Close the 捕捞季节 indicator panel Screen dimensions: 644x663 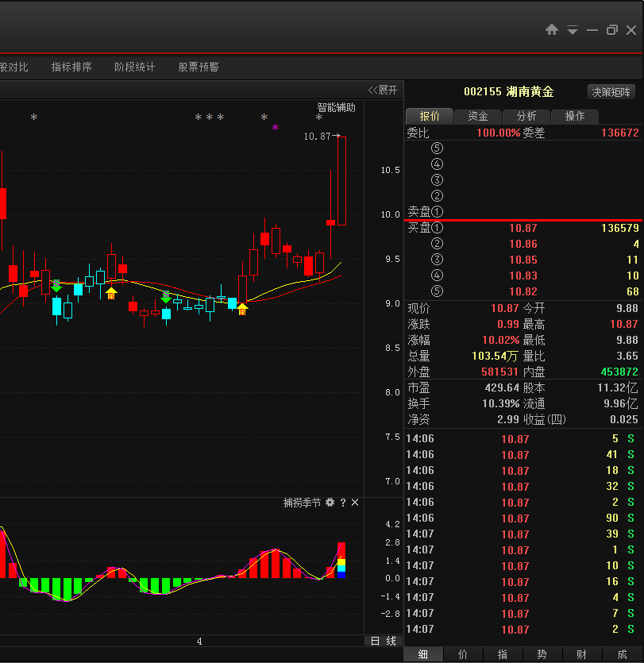(x=355, y=503)
